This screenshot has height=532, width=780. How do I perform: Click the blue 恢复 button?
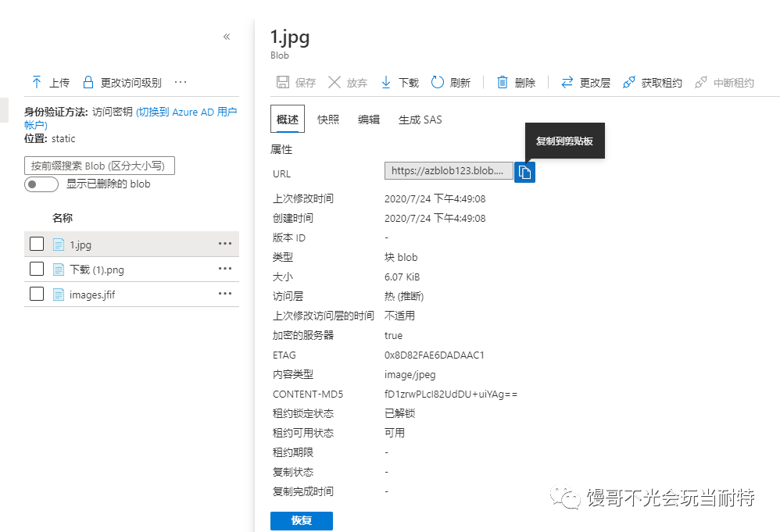tap(302, 520)
